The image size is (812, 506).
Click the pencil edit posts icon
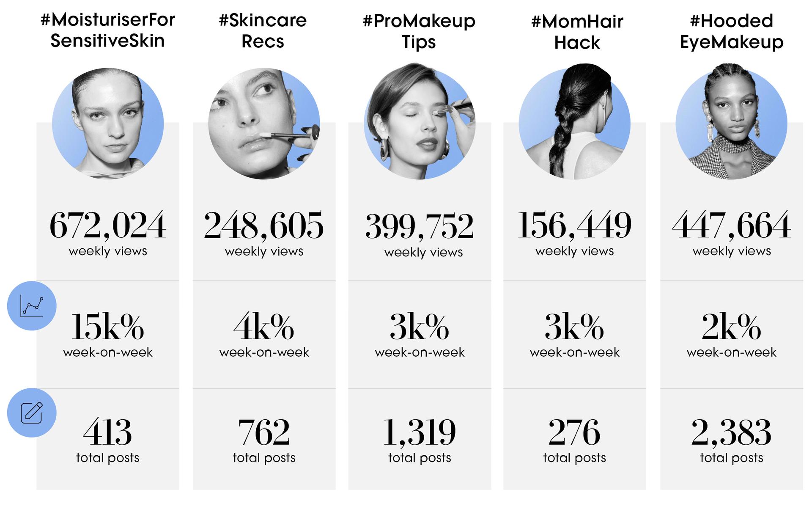(x=32, y=412)
